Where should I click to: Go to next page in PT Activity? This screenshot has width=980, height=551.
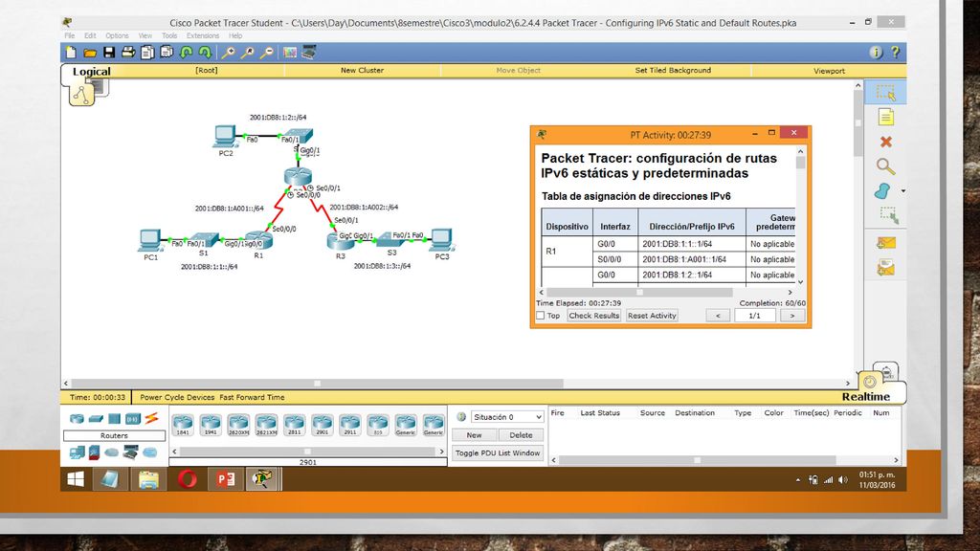click(x=792, y=316)
